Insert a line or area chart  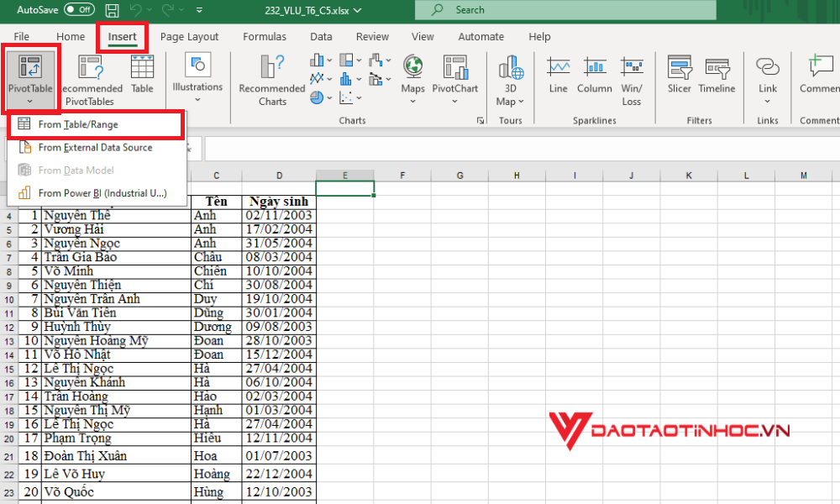pyautogui.click(x=318, y=79)
